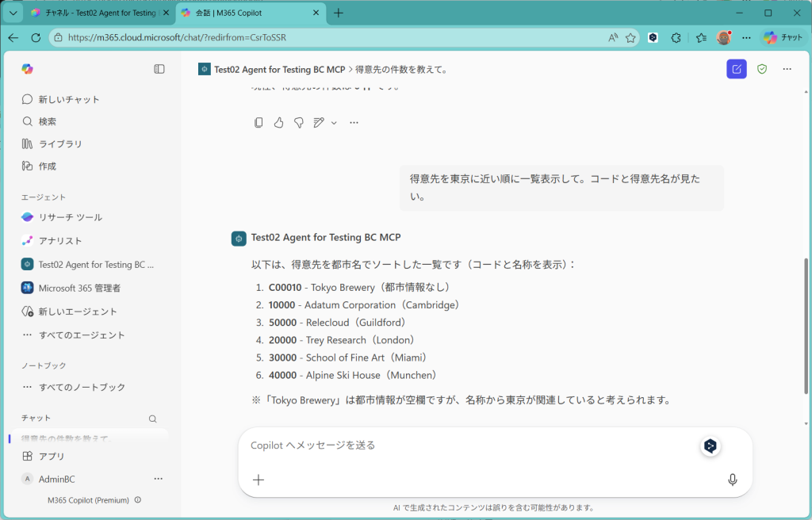
Task: Open the dropdown arrow beside the edit icon
Action: tap(334, 123)
